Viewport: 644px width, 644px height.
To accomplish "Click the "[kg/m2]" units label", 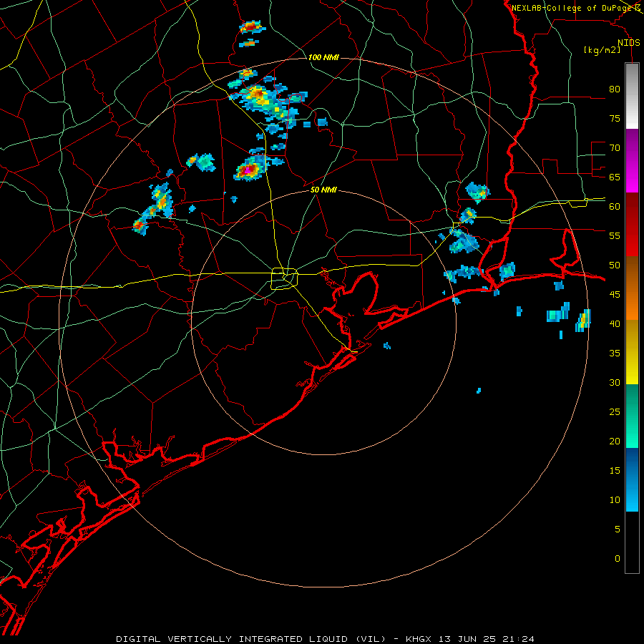I will [x=602, y=50].
